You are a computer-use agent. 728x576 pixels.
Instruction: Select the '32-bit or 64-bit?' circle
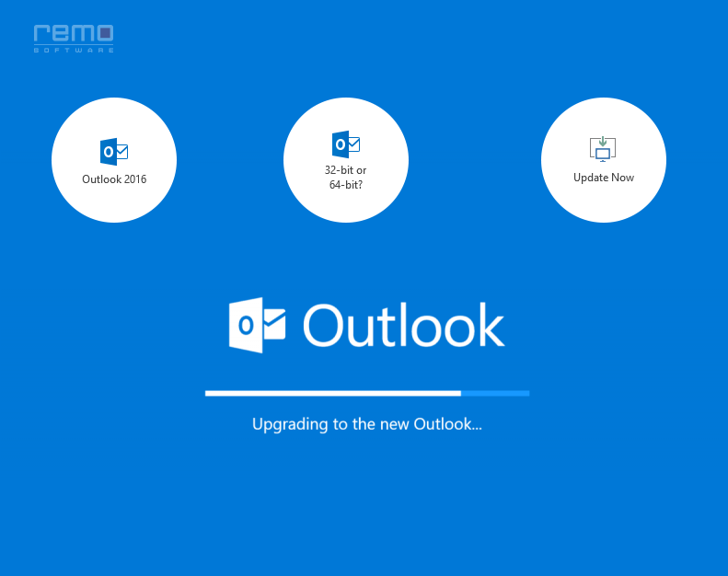(346, 160)
